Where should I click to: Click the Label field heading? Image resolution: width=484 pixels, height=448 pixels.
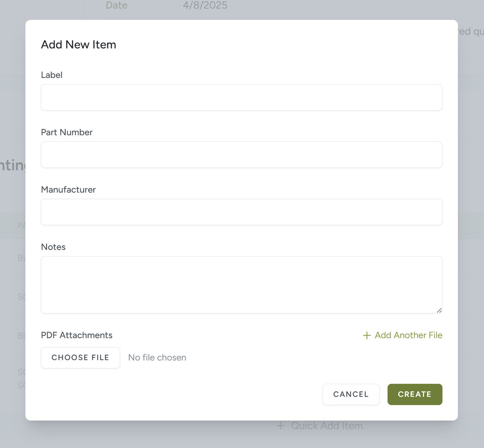[x=51, y=75]
